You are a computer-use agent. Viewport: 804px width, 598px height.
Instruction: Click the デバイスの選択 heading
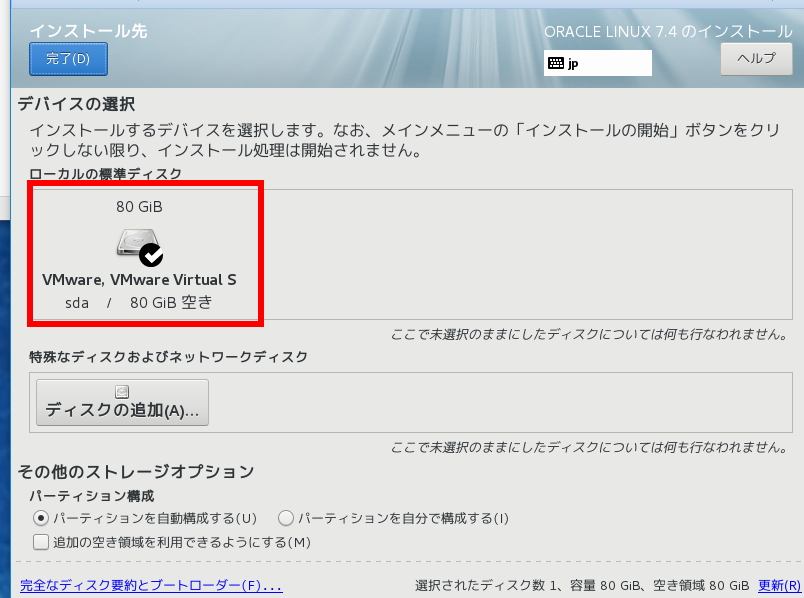tap(76, 104)
